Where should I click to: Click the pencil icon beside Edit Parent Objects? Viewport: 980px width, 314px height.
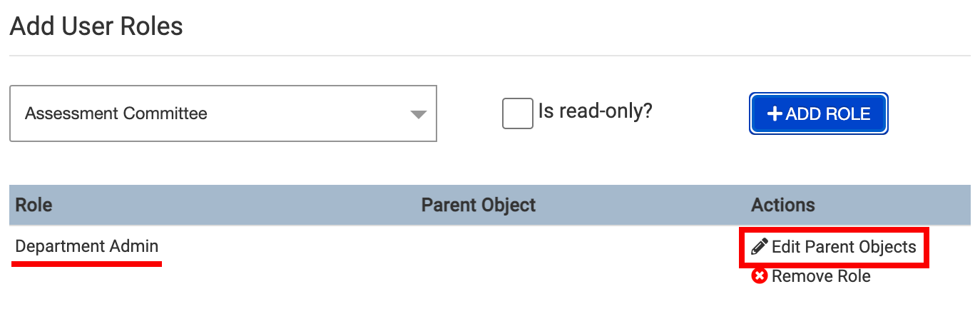760,247
